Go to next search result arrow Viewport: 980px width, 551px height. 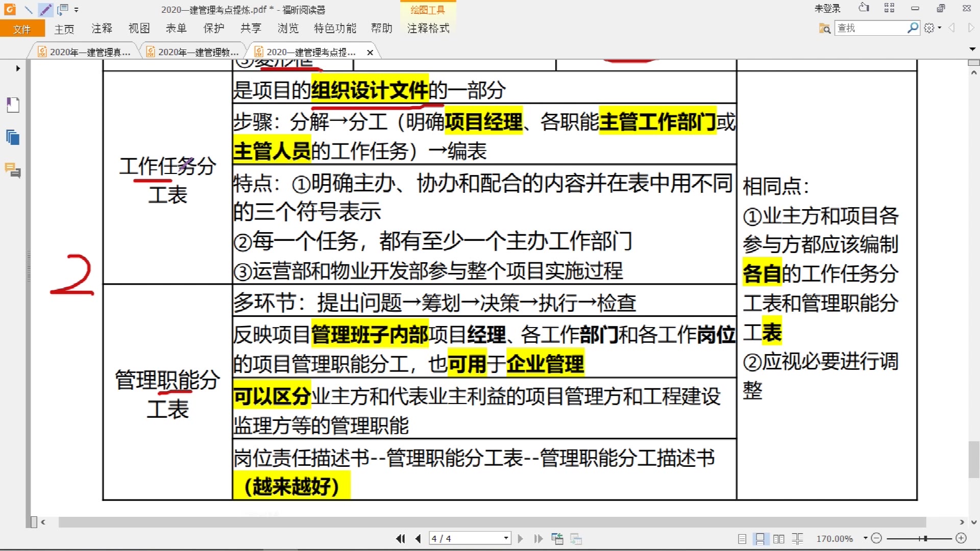(970, 28)
